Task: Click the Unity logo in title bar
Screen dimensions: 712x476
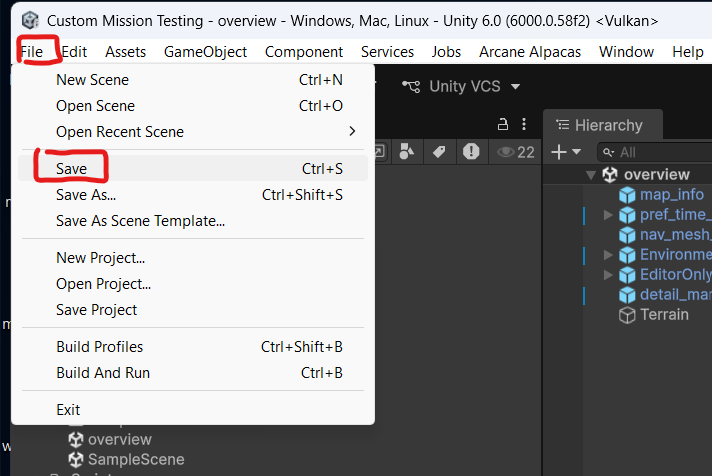Action: 30,20
